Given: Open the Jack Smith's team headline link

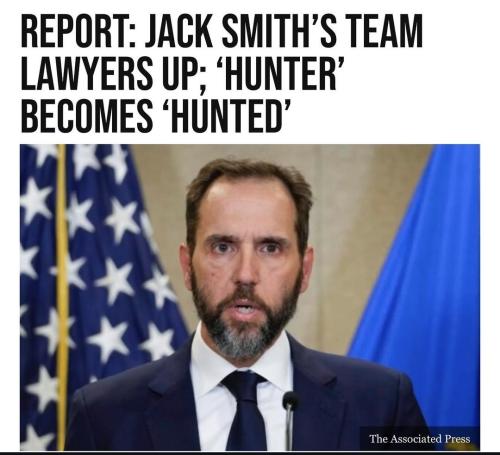Looking at the screenshot, I should pyautogui.click(x=222, y=74).
